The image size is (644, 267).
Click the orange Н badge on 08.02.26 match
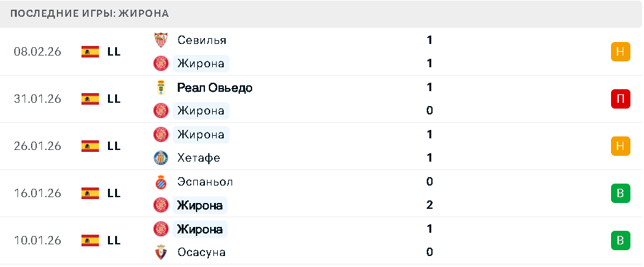[x=620, y=52]
